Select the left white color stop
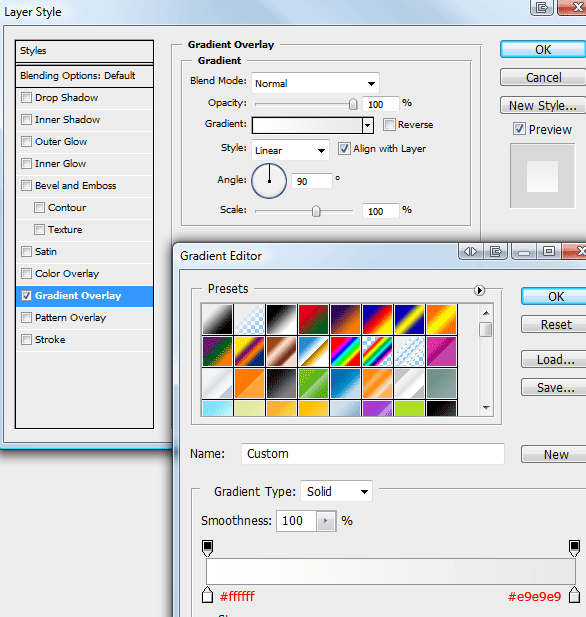Screen dimensions: 586x617 [207, 595]
